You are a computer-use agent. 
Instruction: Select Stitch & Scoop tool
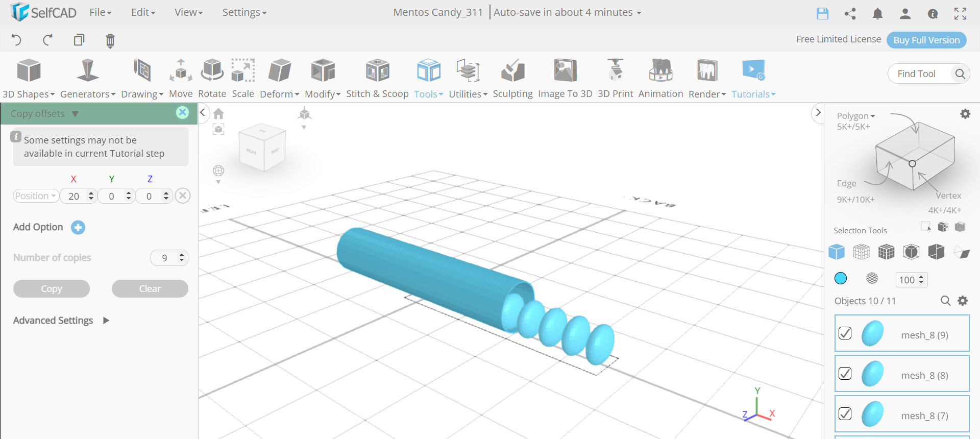click(377, 79)
